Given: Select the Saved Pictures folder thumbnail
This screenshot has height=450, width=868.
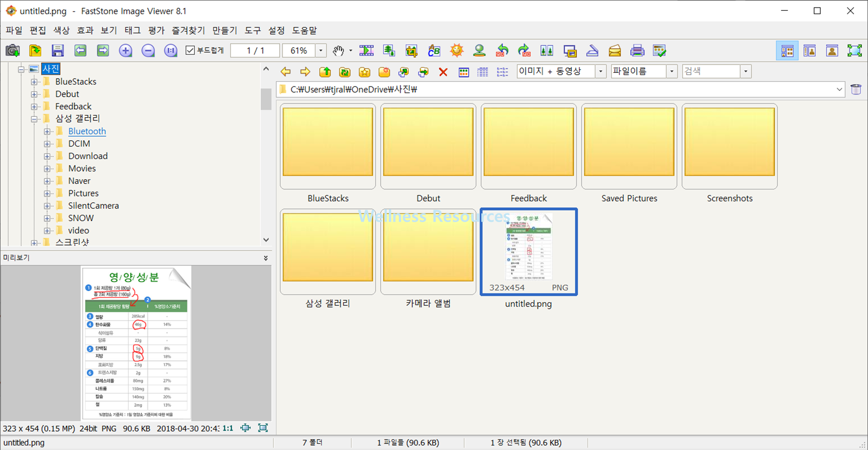Looking at the screenshot, I should click(629, 146).
